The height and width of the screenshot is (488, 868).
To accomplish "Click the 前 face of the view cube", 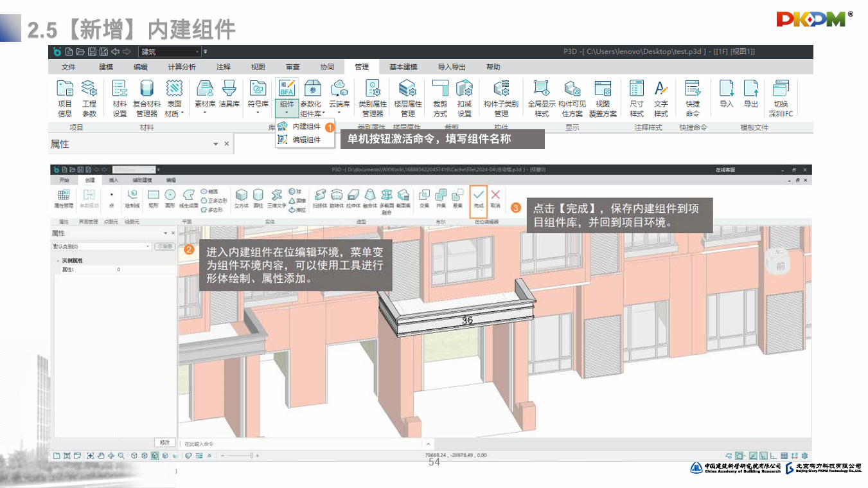I will point(781,266).
